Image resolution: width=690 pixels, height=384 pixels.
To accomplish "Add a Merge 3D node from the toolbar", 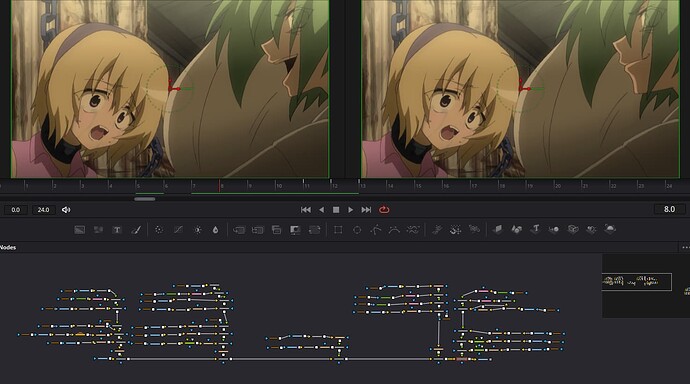I will click(554, 229).
